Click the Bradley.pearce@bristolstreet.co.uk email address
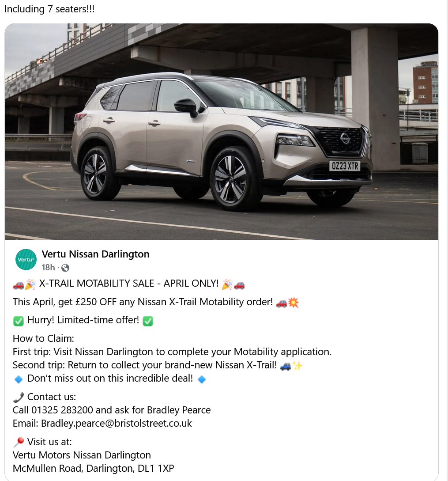The height and width of the screenshot is (481, 448). pos(117,423)
